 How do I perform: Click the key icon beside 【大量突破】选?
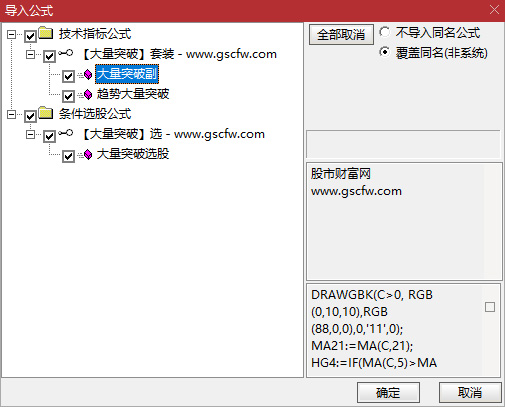[x=66, y=133]
